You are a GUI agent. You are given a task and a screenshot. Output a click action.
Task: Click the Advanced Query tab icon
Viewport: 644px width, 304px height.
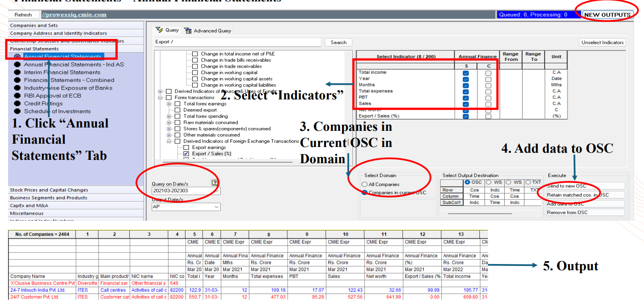point(187,30)
